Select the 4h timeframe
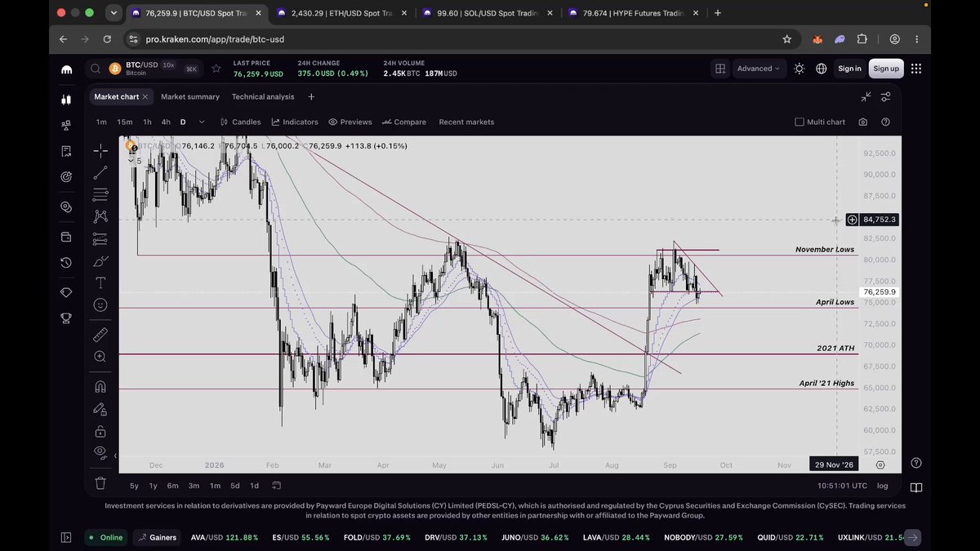Image resolution: width=980 pixels, height=551 pixels. (x=166, y=122)
